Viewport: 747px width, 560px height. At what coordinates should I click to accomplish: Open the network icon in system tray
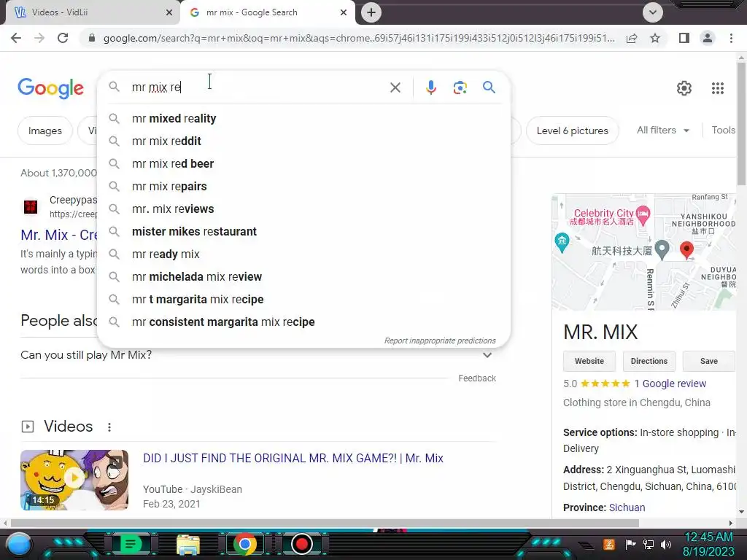[x=648, y=544]
